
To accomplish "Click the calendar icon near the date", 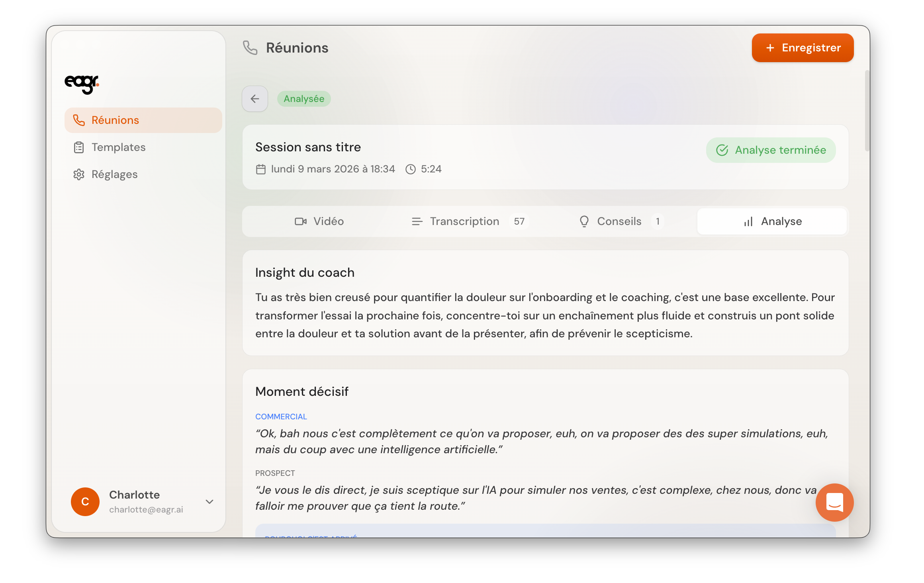I will pos(261,169).
